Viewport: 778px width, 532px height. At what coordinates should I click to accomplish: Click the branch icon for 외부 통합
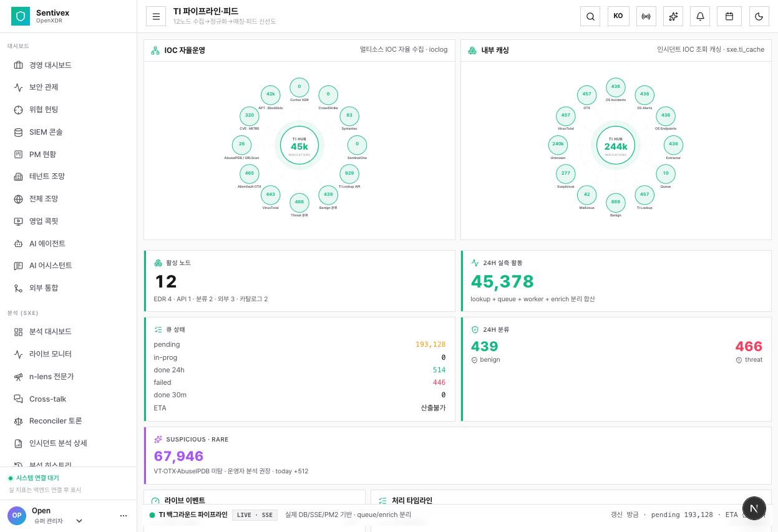[x=18, y=288]
